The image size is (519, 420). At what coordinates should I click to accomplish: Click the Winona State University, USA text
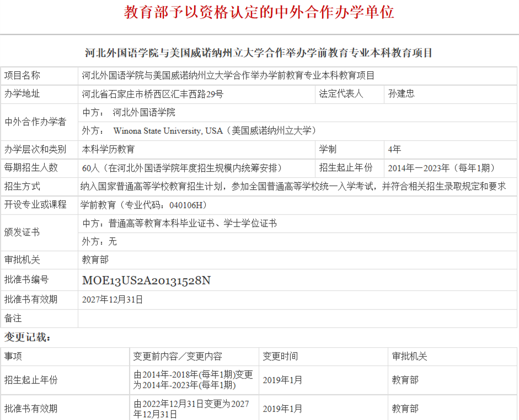pos(168,131)
